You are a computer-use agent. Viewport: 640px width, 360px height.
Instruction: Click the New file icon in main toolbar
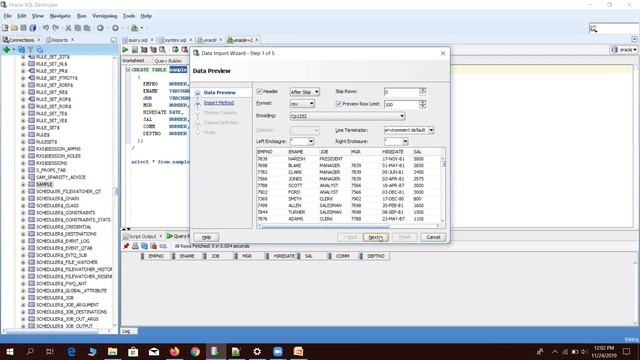click(5, 28)
